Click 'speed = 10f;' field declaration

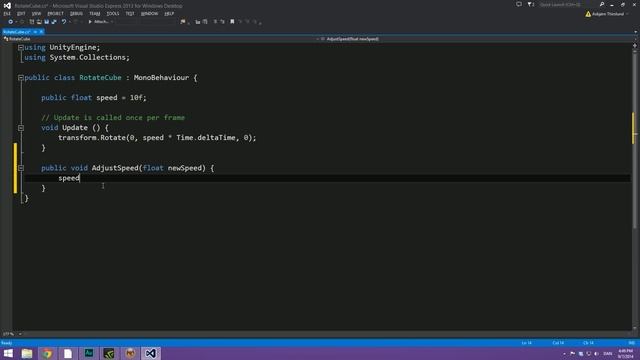[x=121, y=98]
